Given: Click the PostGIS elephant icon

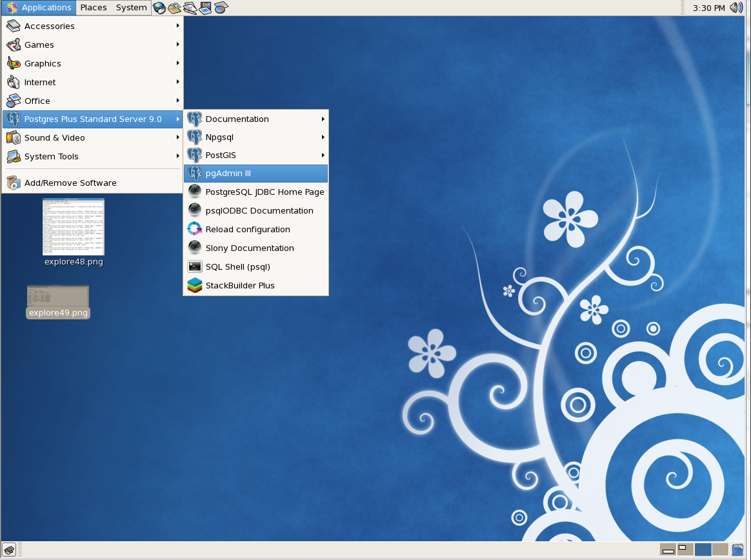Looking at the screenshot, I should point(194,155).
